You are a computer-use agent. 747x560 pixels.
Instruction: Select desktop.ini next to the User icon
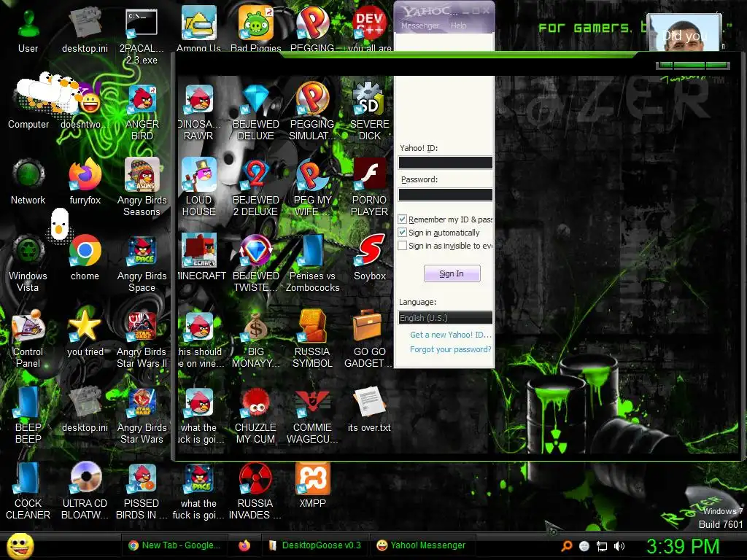click(85, 31)
